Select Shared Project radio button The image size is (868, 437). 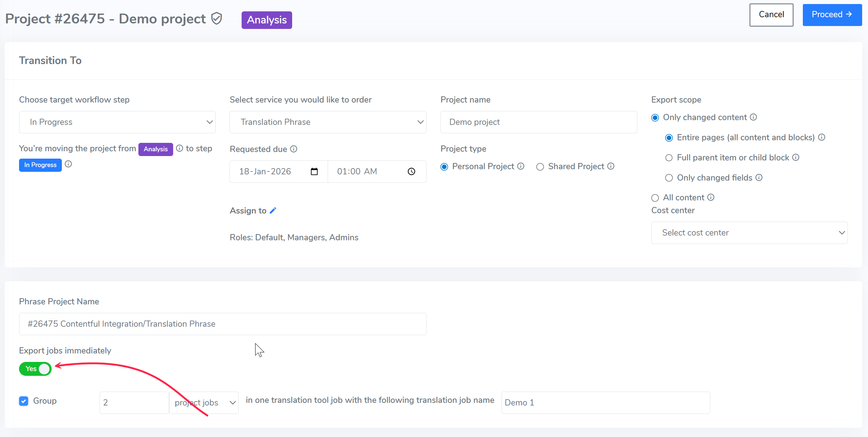pos(540,167)
